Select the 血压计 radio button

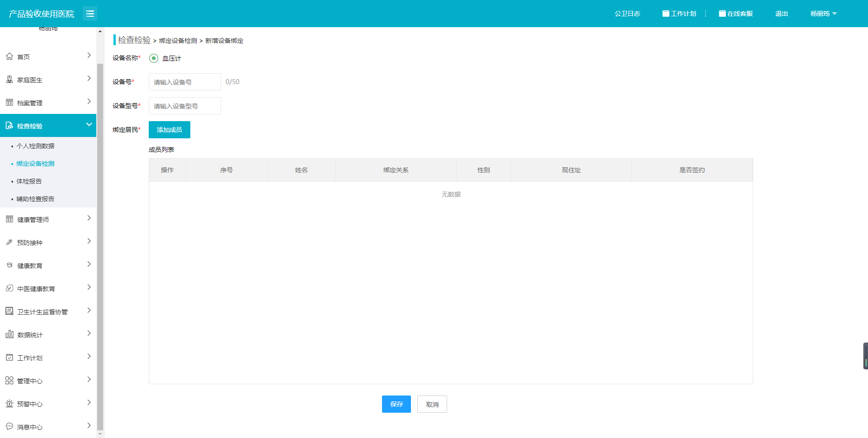point(154,58)
